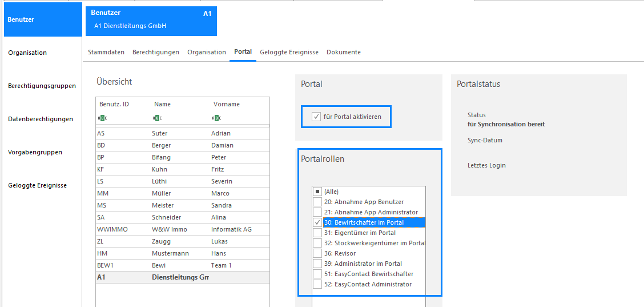
Task: Select user row HM Mustermann Hans
Action: point(183,253)
